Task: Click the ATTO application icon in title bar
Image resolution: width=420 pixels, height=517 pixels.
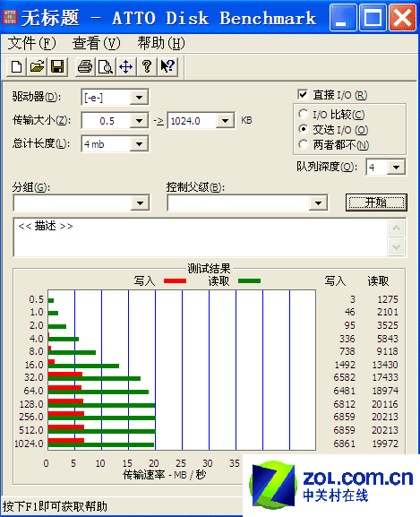Action: coord(10,17)
